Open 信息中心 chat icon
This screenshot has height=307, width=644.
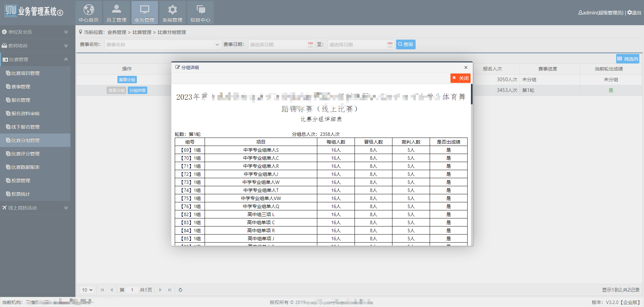[200, 12]
